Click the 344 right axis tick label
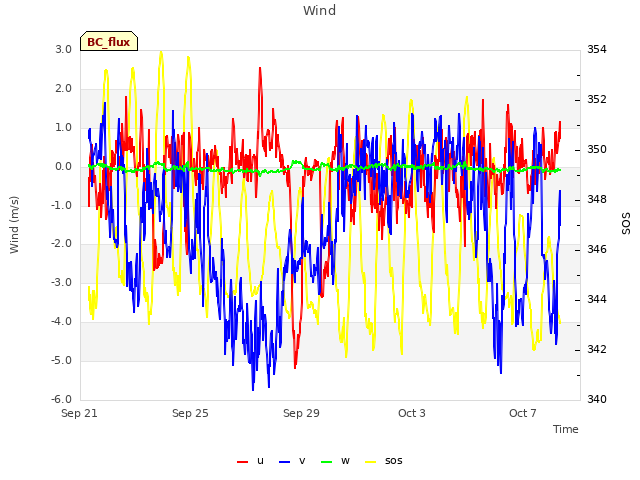The width and height of the screenshot is (640, 480). (x=597, y=300)
